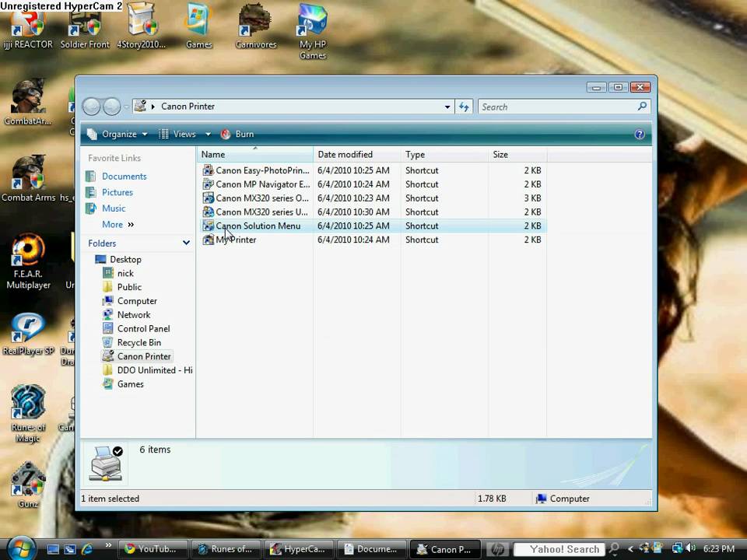747x560 pixels.
Task: Open the Organize dropdown menu
Action: pyautogui.click(x=117, y=134)
